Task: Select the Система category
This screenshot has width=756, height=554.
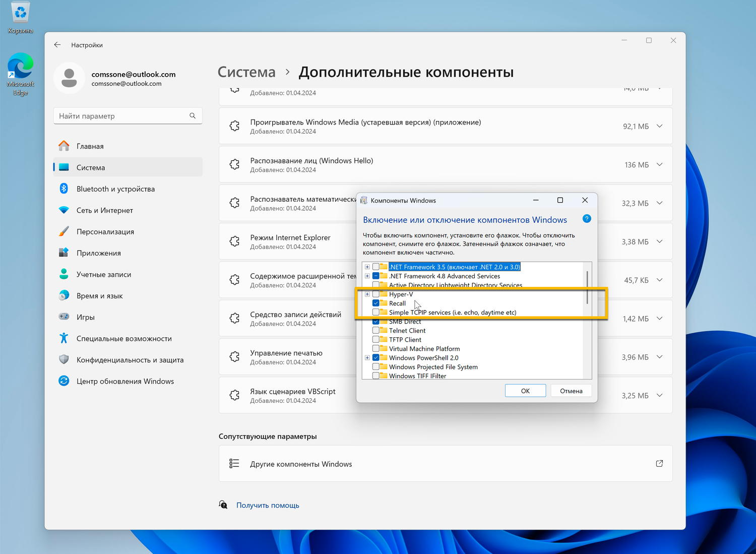Action: 128,167
